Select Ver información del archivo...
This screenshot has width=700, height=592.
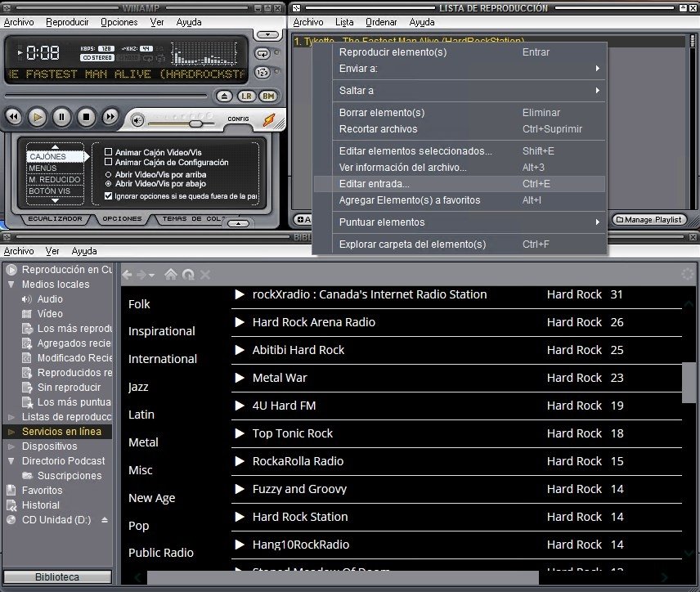[x=460, y=168]
